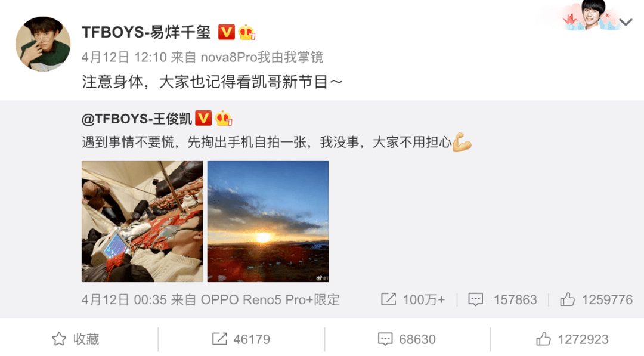Click the crown membership icon beside 易烊千玺

246,32
